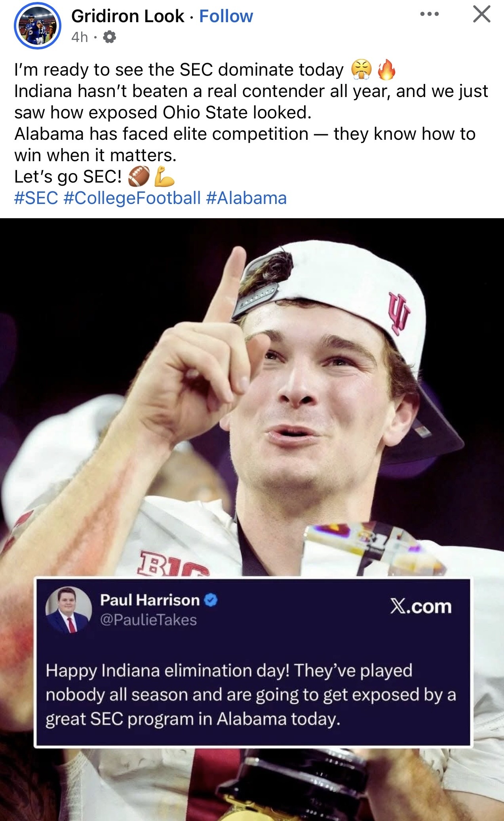504x821 pixels.
Task: Click the fire emoji in the caption
Action: 386,70
